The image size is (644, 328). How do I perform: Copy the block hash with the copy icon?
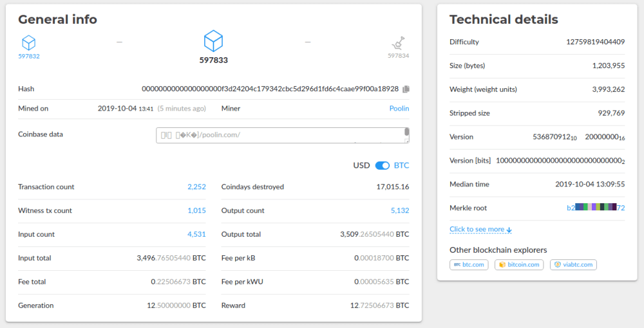coord(406,89)
